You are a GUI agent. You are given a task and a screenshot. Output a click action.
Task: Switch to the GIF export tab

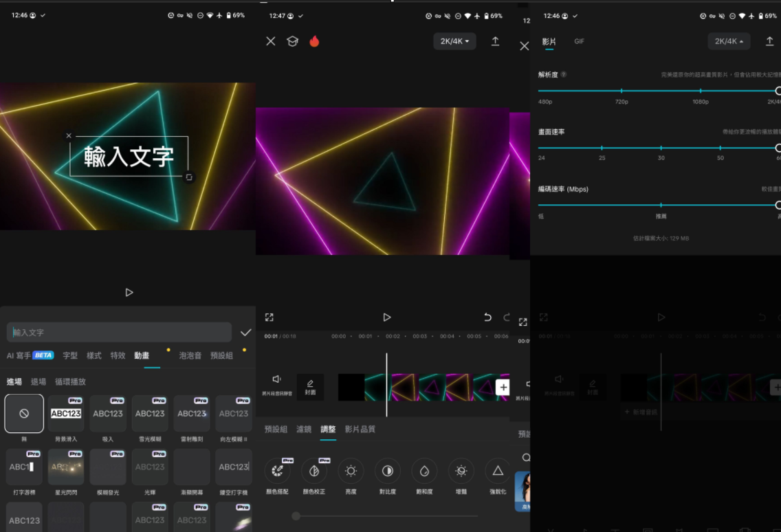pyautogui.click(x=580, y=41)
